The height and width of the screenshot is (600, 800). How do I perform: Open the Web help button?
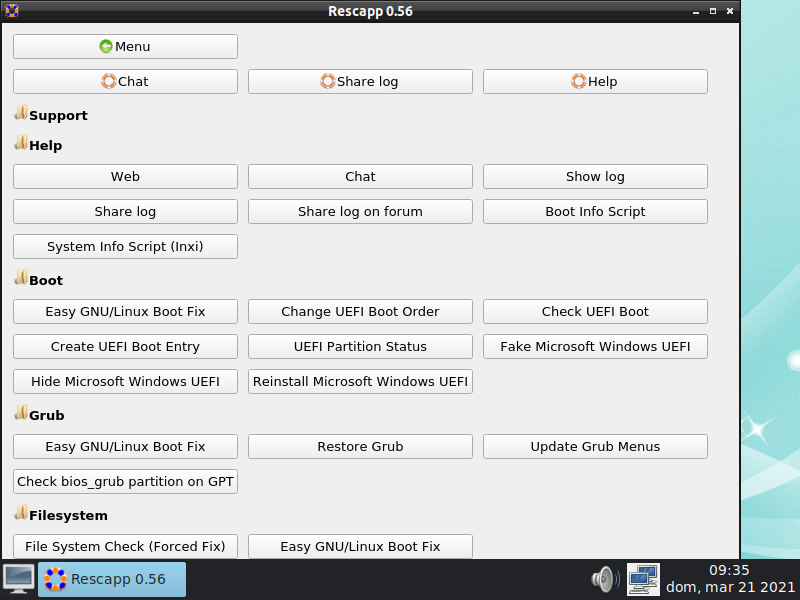tap(125, 177)
